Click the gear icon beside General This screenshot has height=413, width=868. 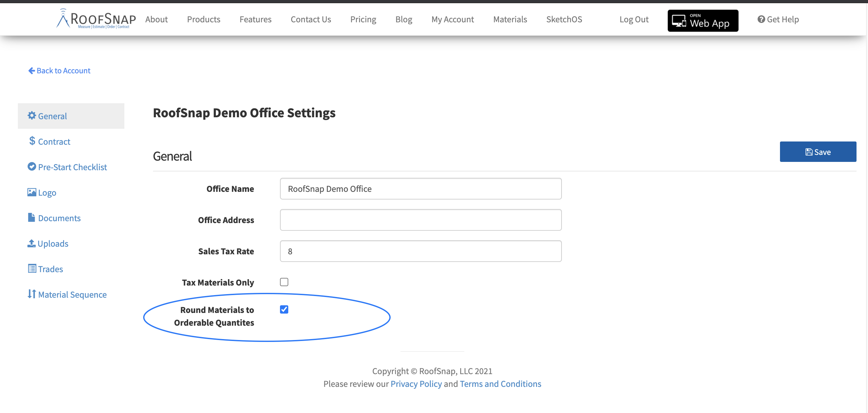point(32,116)
